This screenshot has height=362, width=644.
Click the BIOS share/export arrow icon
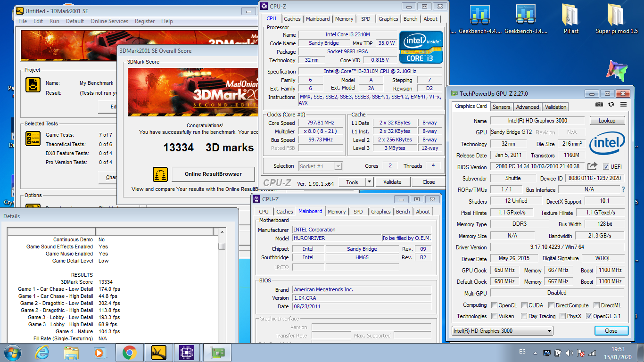click(x=592, y=166)
